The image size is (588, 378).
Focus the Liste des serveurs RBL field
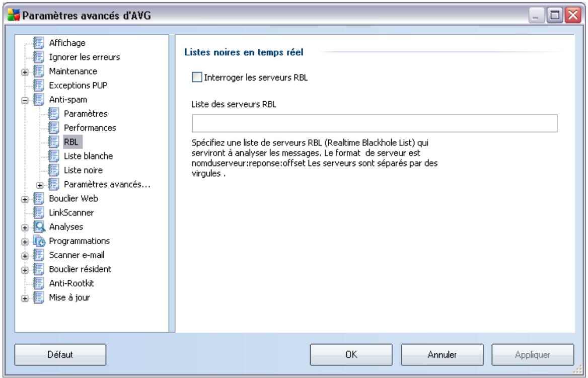375,123
